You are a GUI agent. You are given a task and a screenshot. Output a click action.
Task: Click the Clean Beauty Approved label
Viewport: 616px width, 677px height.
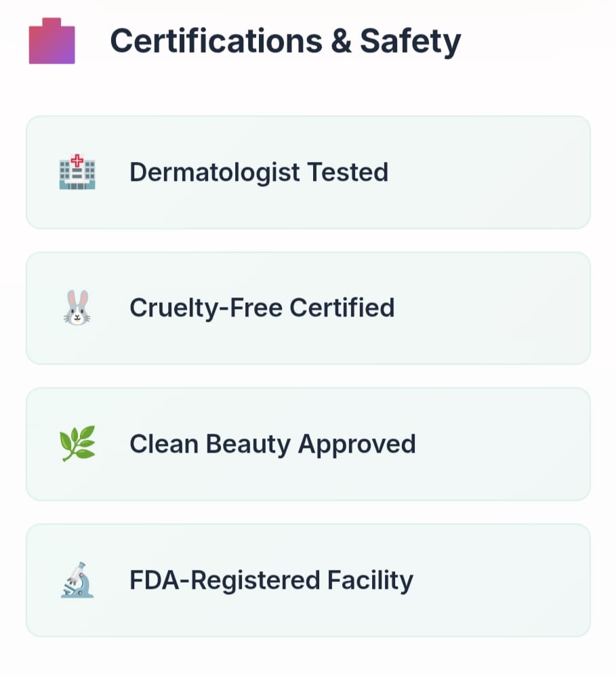[x=272, y=444]
